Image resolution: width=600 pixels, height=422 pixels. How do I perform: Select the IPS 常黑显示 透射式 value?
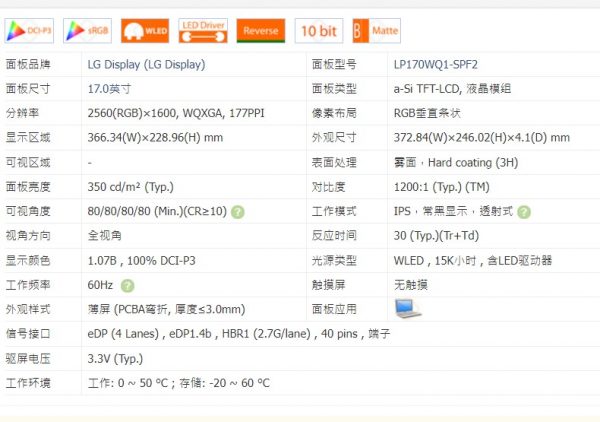(x=453, y=211)
